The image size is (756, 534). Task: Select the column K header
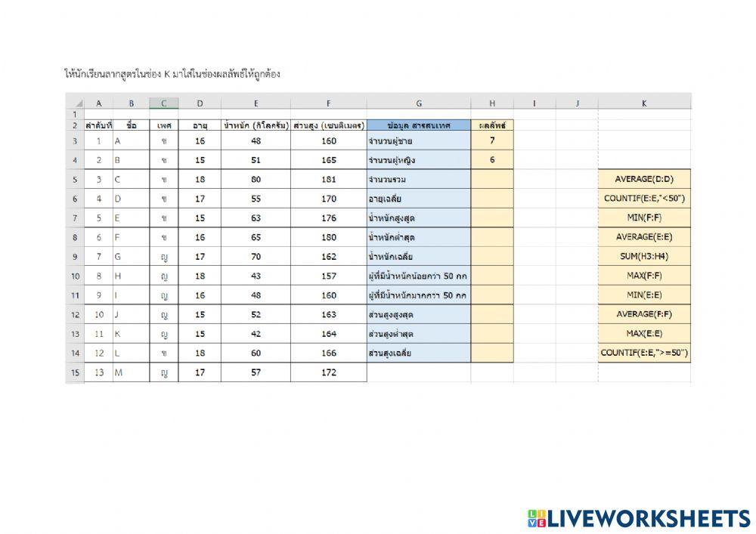(643, 103)
